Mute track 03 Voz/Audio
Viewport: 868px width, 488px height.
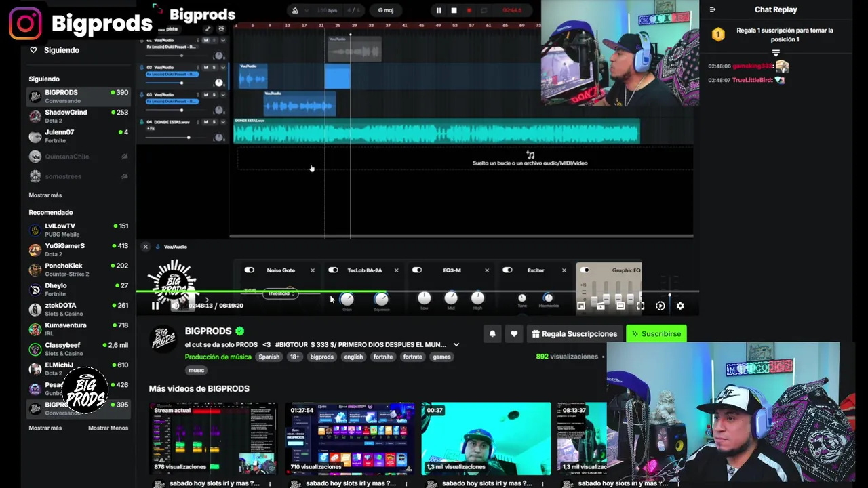pos(206,94)
